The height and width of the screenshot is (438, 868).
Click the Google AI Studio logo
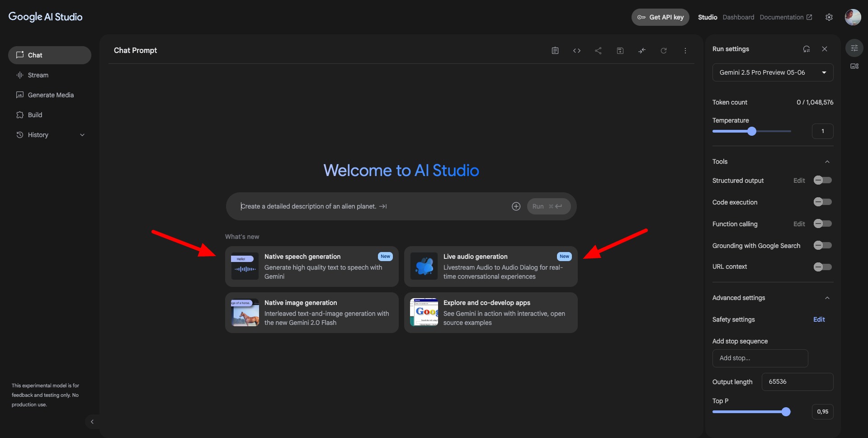tap(45, 17)
